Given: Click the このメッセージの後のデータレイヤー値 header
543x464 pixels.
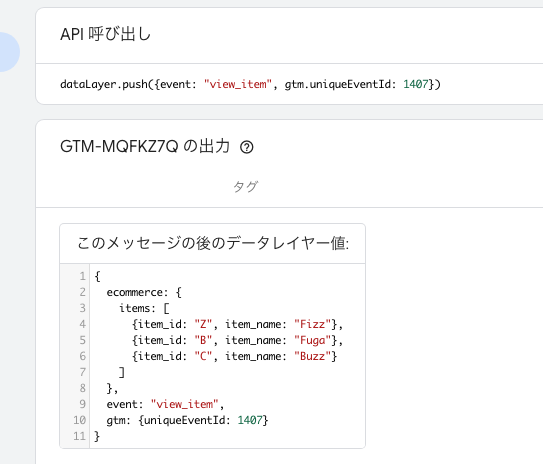Looking at the screenshot, I should tap(213, 243).
